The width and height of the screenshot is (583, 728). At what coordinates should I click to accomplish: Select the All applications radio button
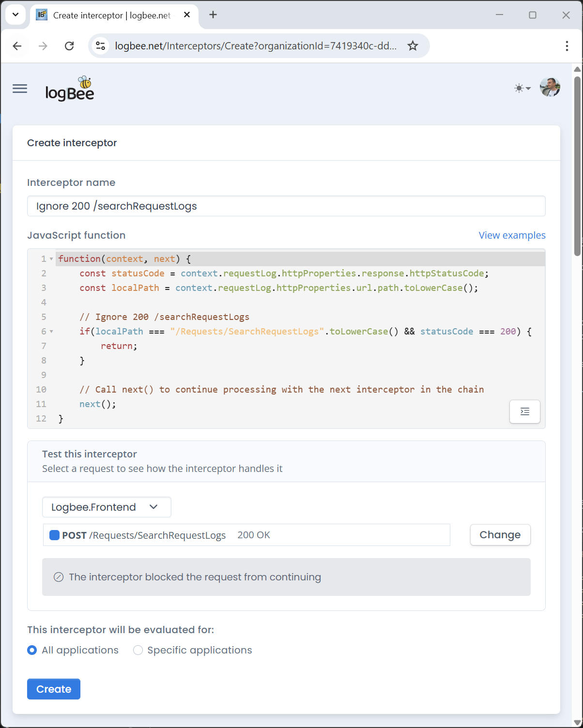click(32, 650)
